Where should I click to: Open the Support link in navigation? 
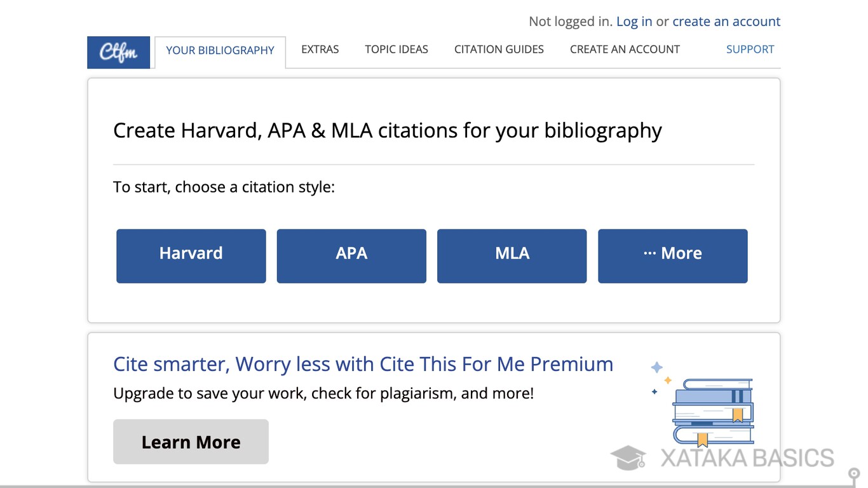750,50
